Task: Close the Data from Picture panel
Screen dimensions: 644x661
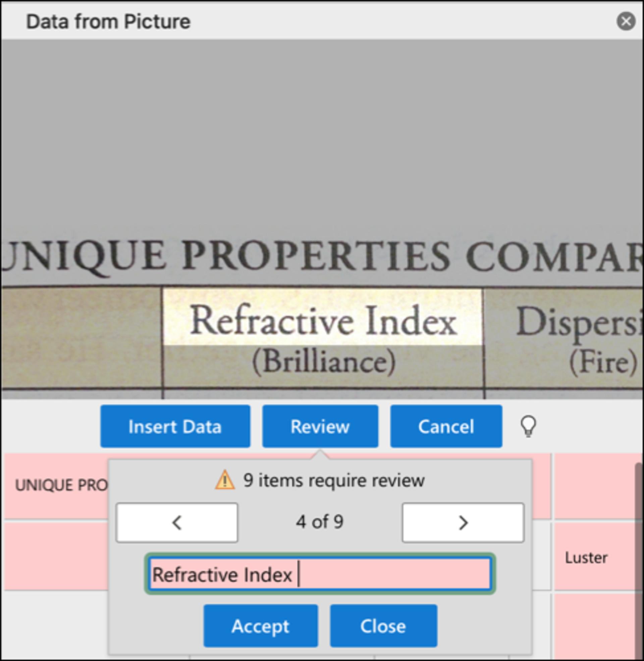Action: (x=626, y=21)
